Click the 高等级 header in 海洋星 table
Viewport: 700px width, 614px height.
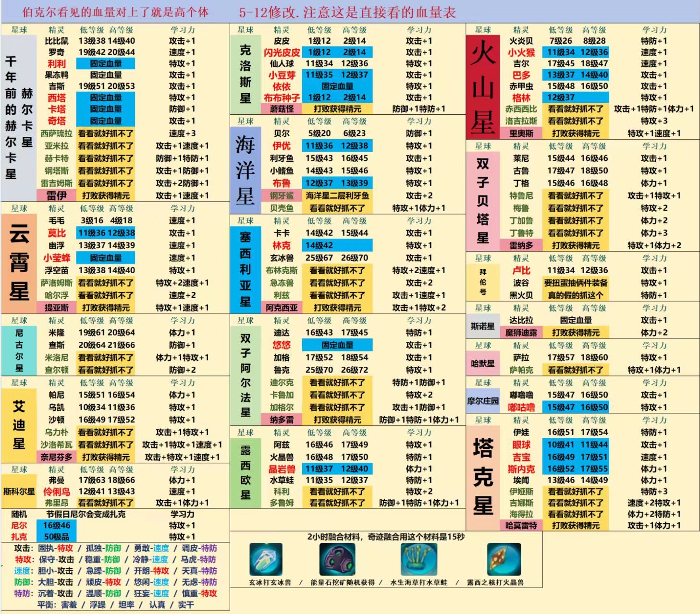click(x=355, y=121)
